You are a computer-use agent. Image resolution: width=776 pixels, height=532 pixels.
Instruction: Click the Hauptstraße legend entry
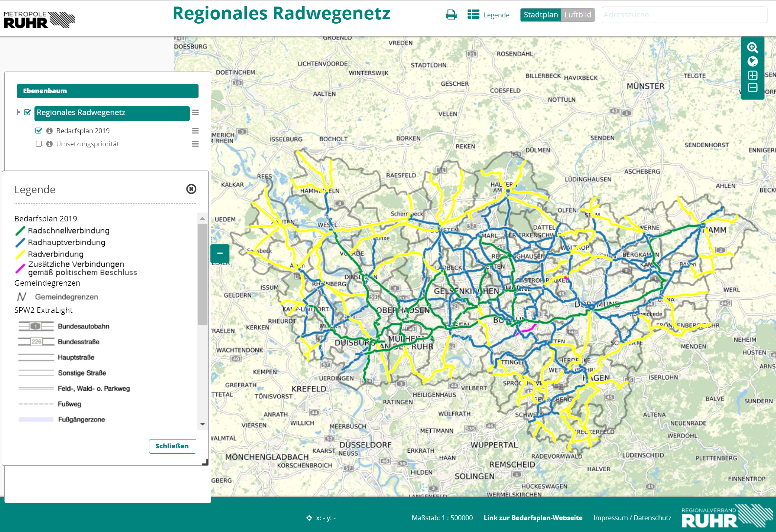[76, 357]
